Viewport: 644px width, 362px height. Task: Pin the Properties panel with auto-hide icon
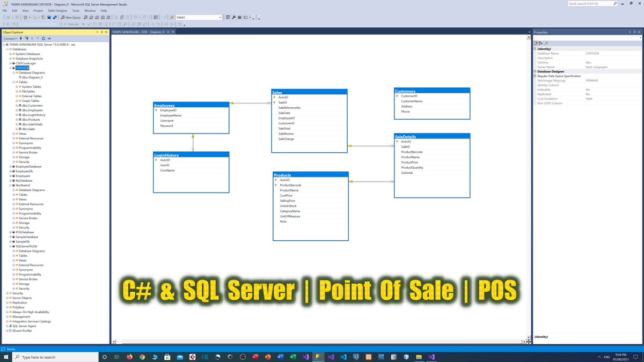635,32
